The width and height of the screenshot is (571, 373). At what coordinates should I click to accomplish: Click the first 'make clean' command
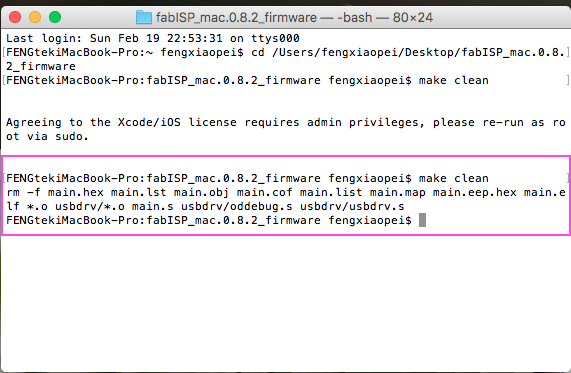[x=453, y=80]
